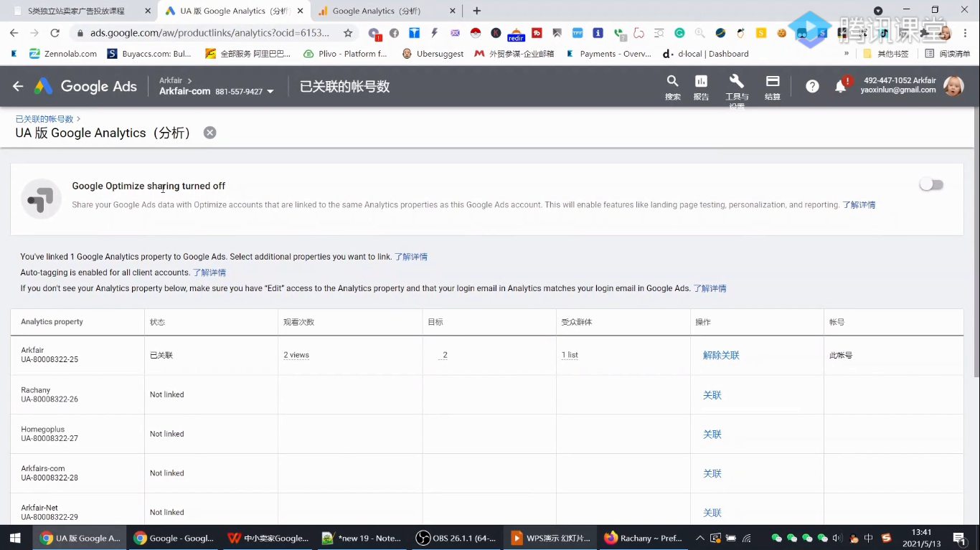Click the browser address bar
The image size is (980, 550).
coord(209,33)
